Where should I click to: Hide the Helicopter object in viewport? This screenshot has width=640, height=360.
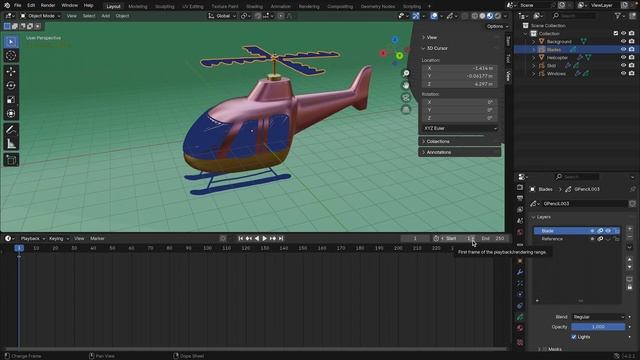[623, 58]
